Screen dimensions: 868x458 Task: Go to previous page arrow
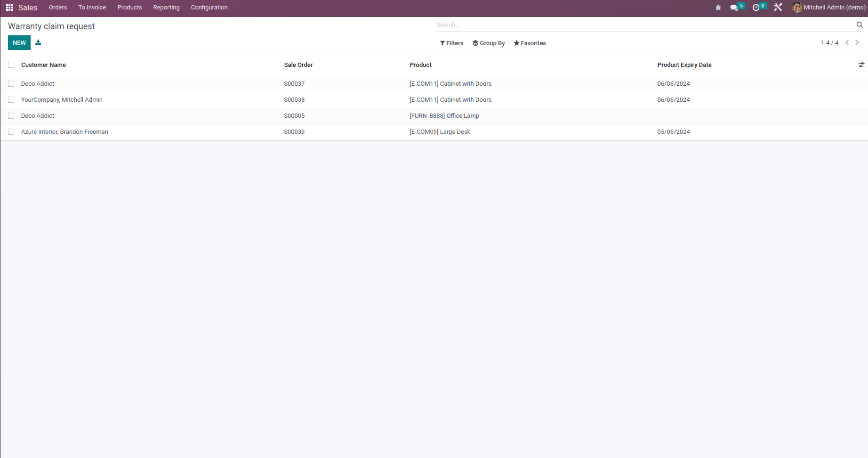[x=847, y=42]
